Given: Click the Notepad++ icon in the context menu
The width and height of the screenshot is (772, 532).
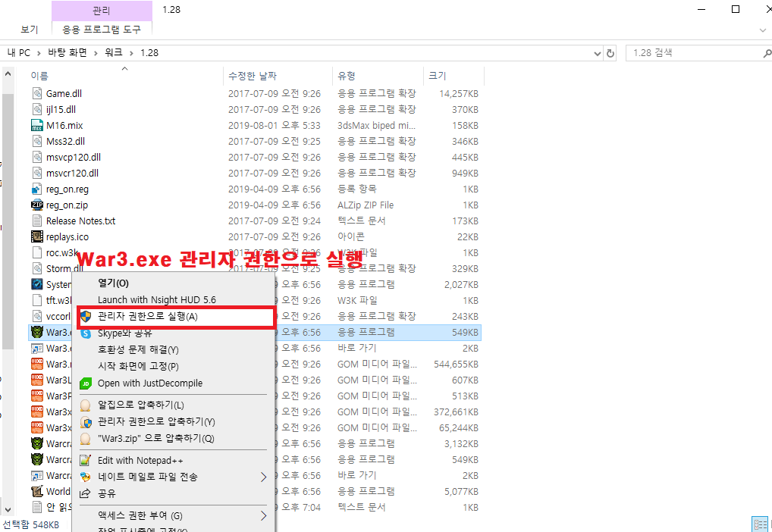Looking at the screenshot, I should click(86, 460).
